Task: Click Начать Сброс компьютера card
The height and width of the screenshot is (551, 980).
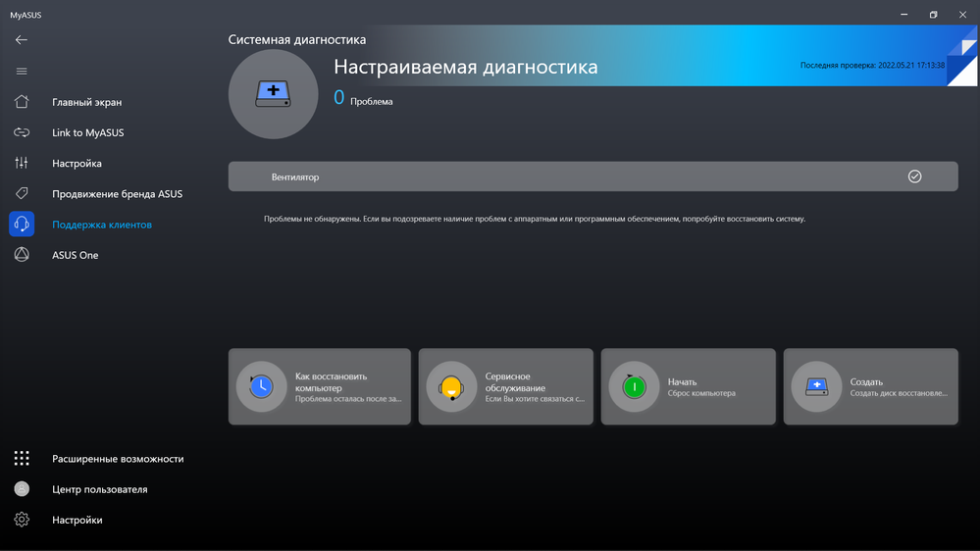Action: 688,386
